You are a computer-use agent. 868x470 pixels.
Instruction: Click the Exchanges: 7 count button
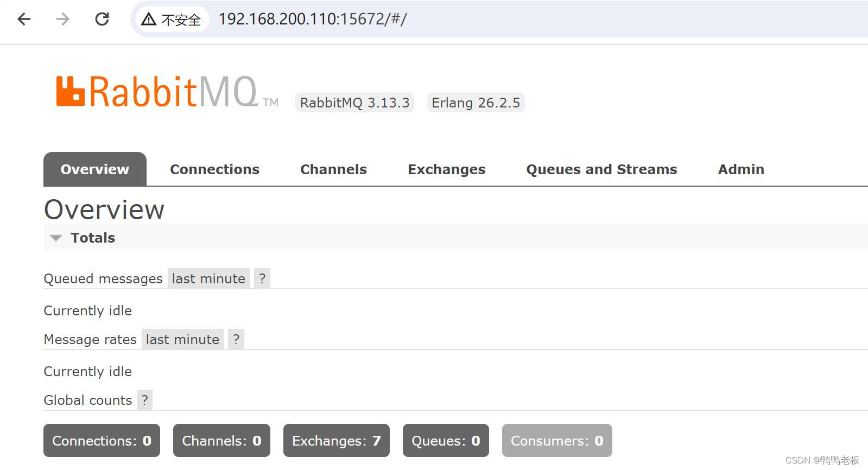337,441
